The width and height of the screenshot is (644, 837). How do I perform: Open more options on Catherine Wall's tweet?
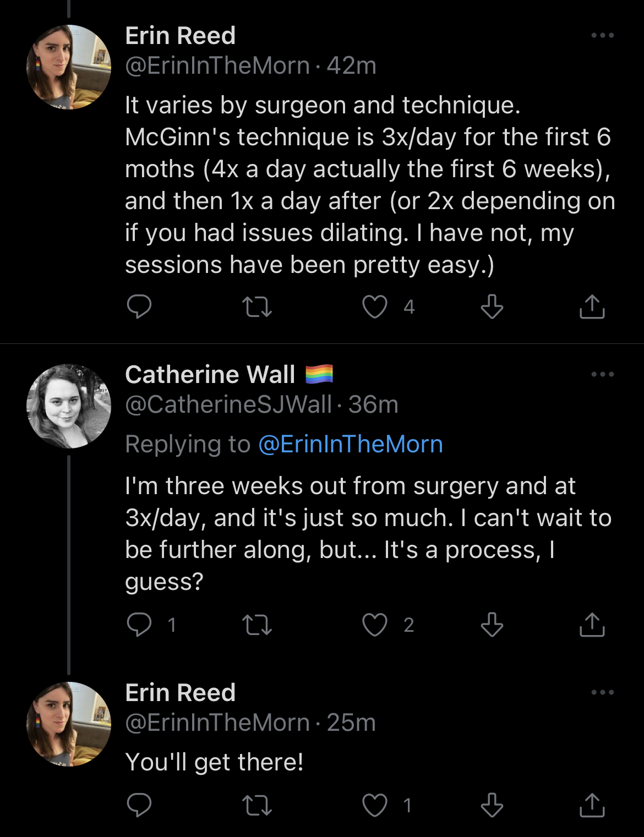(x=602, y=375)
